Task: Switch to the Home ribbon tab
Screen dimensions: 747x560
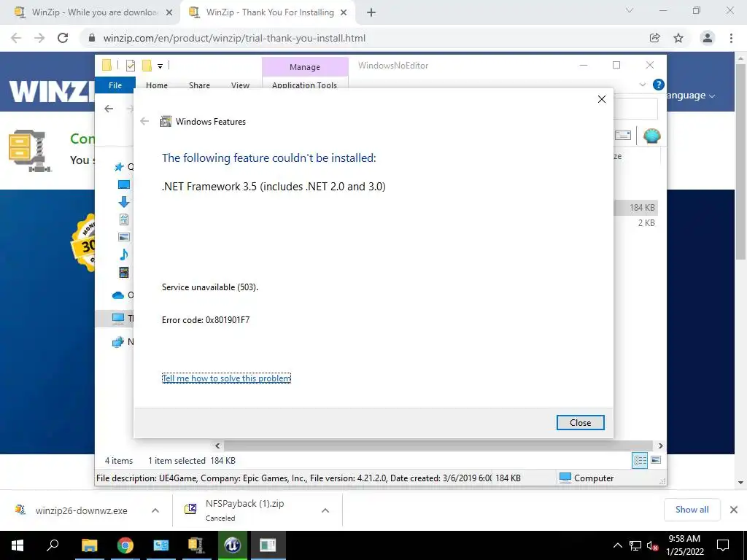Action: [x=157, y=85]
